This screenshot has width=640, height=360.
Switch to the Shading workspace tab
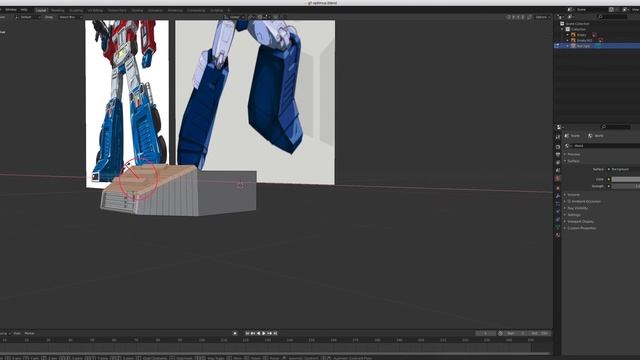pyautogui.click(x=137, y=10)
